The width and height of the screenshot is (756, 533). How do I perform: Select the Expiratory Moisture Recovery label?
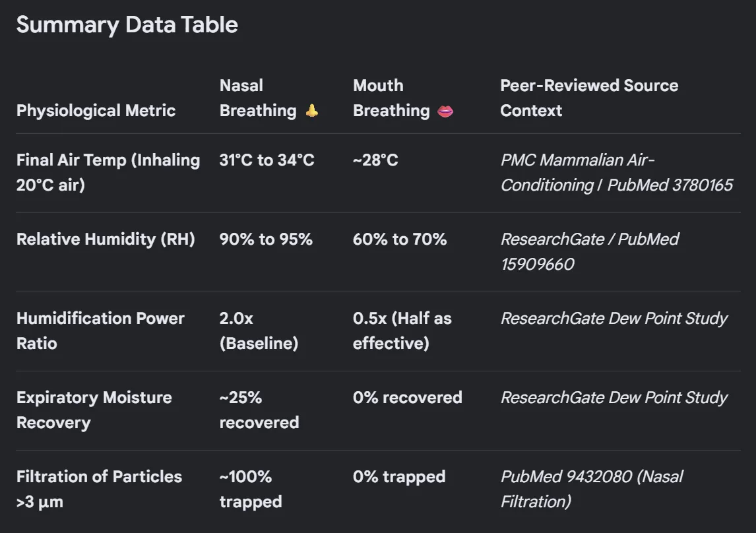94,410
